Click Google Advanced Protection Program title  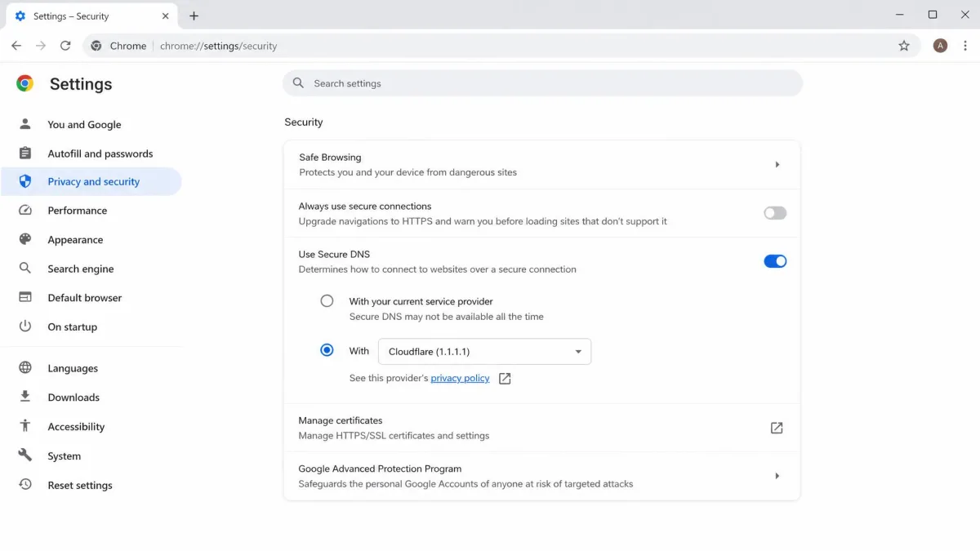coord(380,469)
